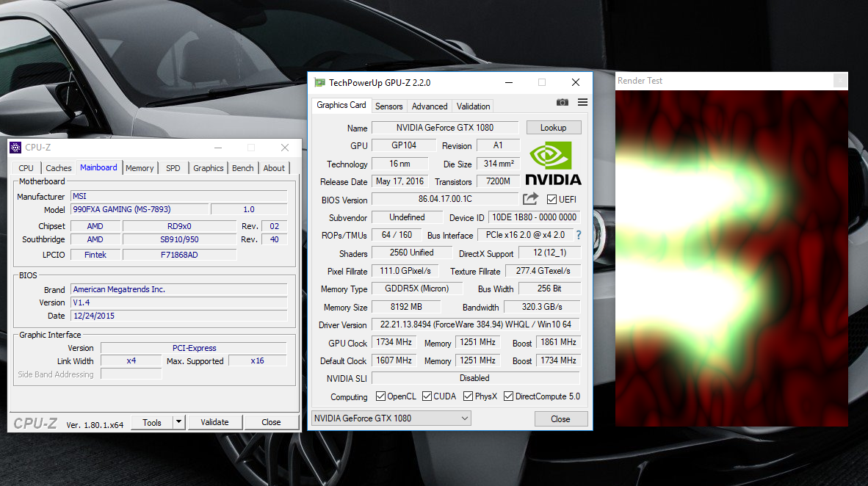Click the Device ID 10DE 1B80 field
The height and width of the screenshot is (486, 868).
coord(534,217)
